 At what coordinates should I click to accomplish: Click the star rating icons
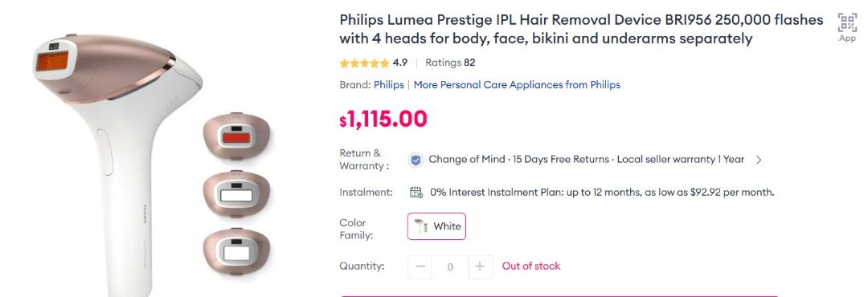[364, 63]
